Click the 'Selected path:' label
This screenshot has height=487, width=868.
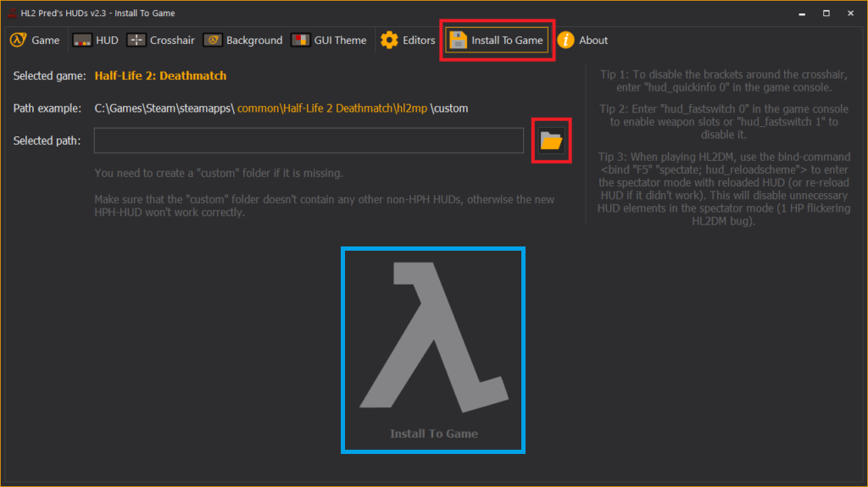point(47,141)
